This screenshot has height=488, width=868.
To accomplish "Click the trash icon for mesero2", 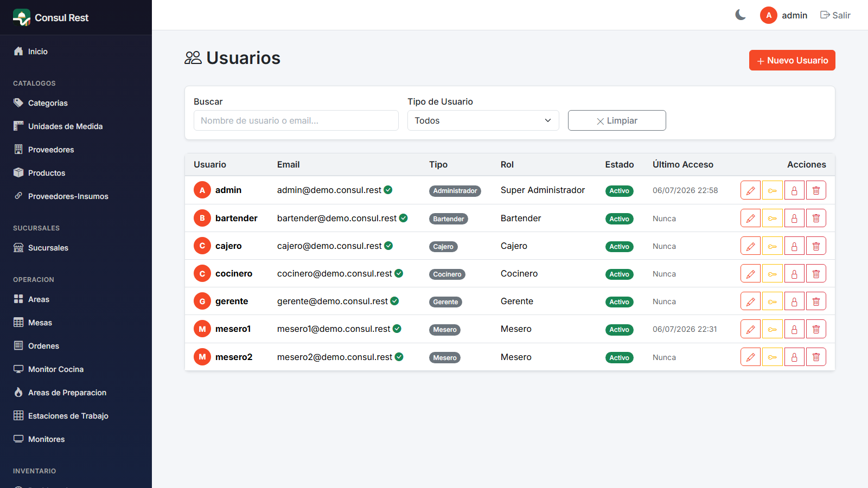I will point(816,357).
